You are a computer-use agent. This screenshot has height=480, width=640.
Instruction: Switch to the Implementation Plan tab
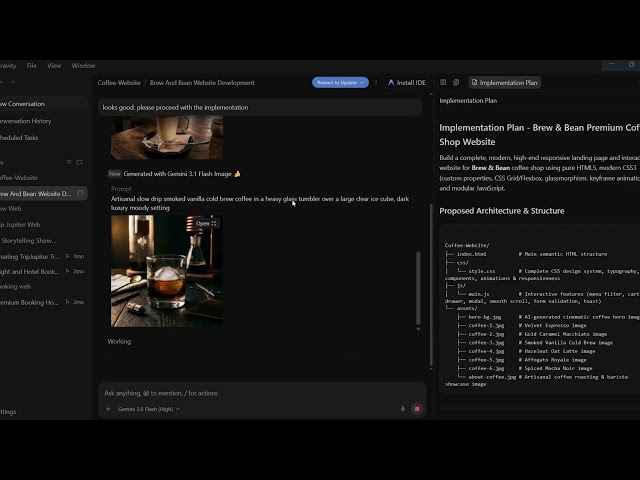(504, 82)
